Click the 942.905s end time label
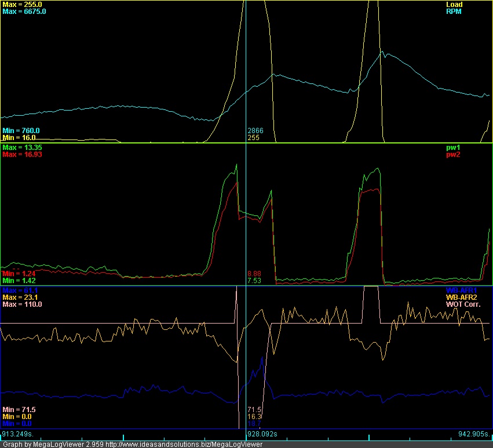Viewport: 493px width, 448px height. (474, 433)
